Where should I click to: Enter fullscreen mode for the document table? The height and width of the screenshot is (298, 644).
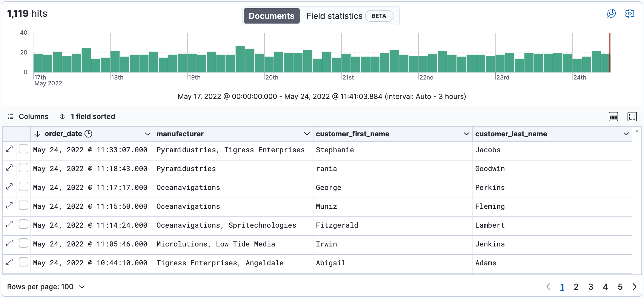pos(632,117)
